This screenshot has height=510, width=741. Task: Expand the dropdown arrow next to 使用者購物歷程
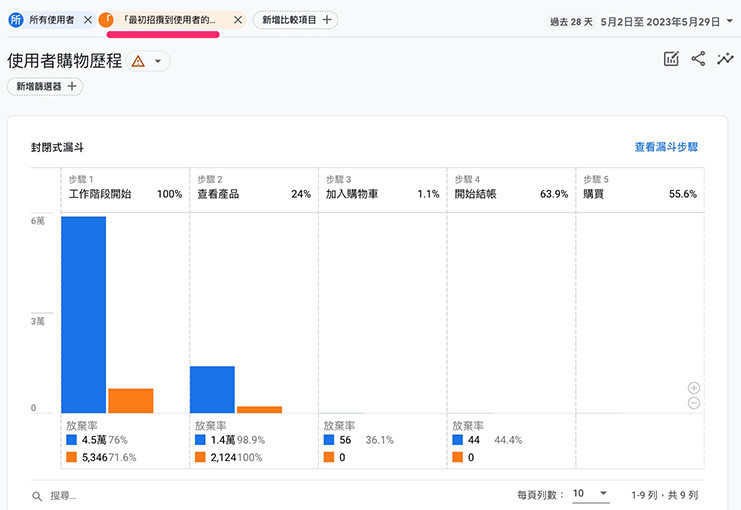[158, 61]
